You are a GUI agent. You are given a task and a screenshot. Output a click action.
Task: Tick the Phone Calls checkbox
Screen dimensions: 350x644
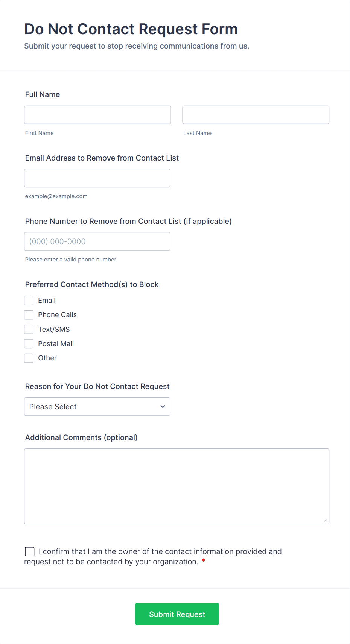[29, 315]
